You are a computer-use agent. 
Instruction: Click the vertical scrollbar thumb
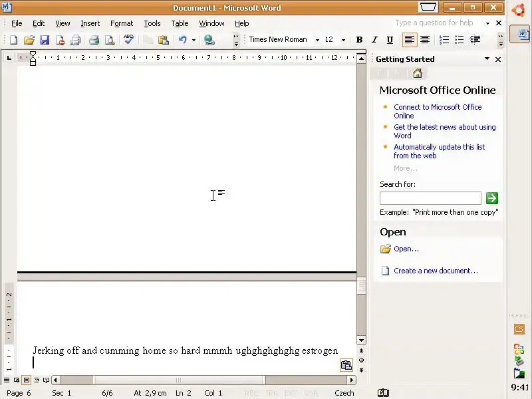point(361,285)
